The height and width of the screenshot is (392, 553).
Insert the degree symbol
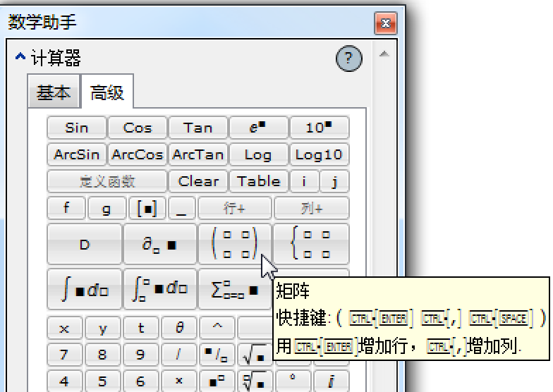click(293, 381)
